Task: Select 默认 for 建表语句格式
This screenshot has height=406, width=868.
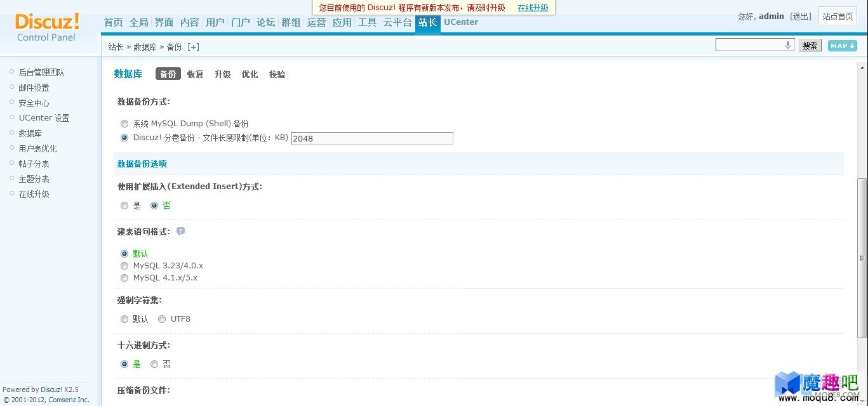Action: (124, 254)
